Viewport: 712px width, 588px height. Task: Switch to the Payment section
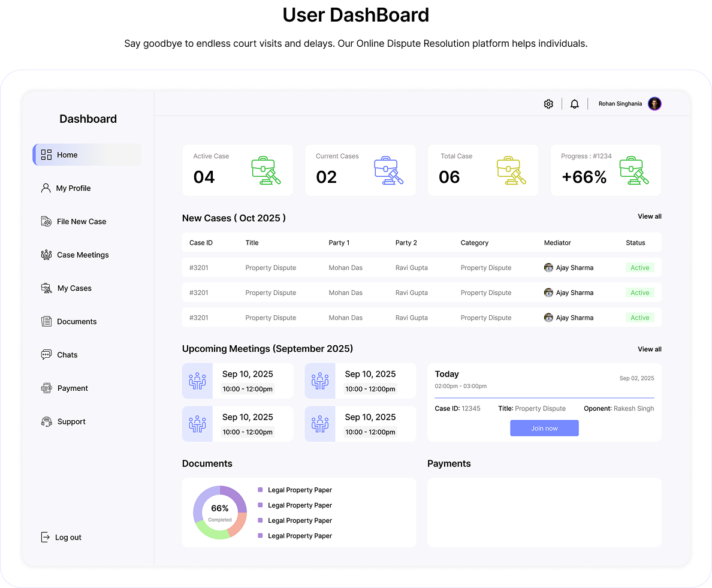point(46,388)
